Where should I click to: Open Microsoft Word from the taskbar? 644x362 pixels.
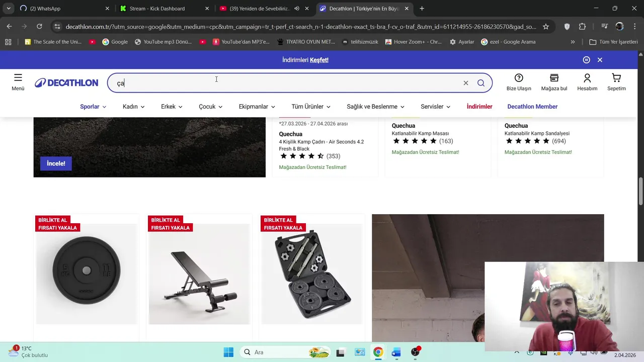(396, 352)
